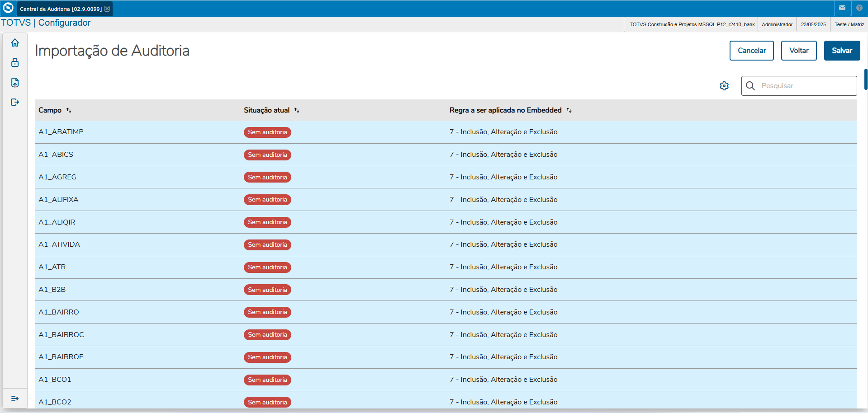Screen dimensions: 868x413
Task: Sort by the Situação atual column arrows
Action: (x=297, y=110)
